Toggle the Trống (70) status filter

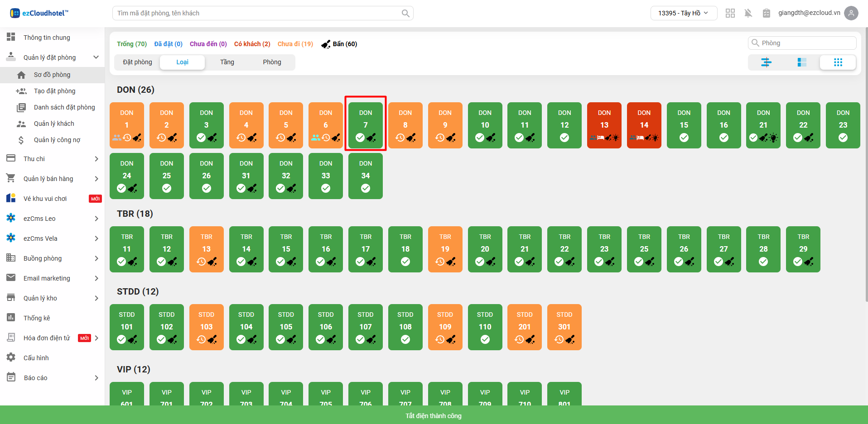131,44
